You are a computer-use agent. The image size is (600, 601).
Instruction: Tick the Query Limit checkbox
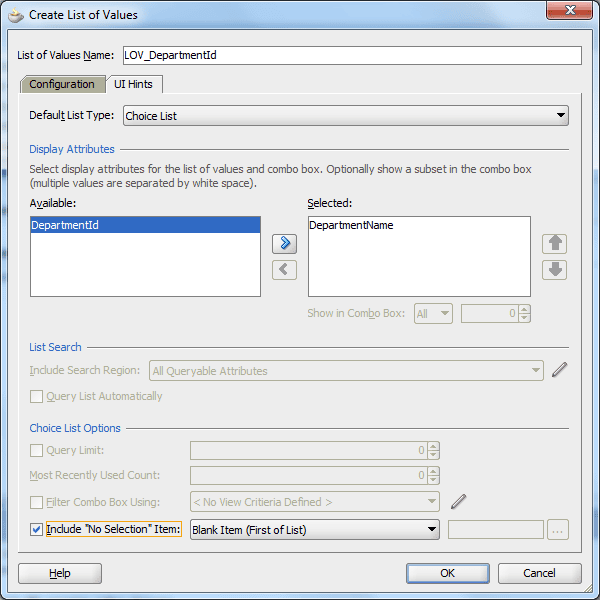point(36,450)
